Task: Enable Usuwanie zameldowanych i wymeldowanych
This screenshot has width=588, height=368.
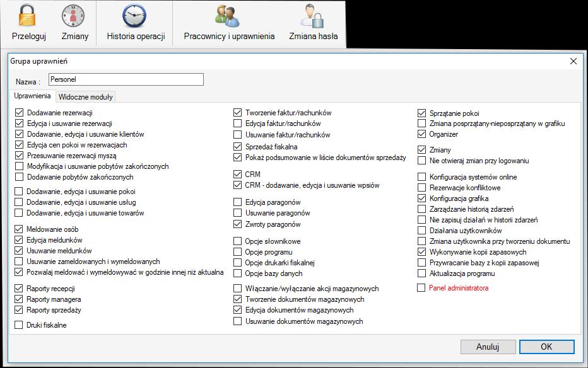Action: [18, 262]
